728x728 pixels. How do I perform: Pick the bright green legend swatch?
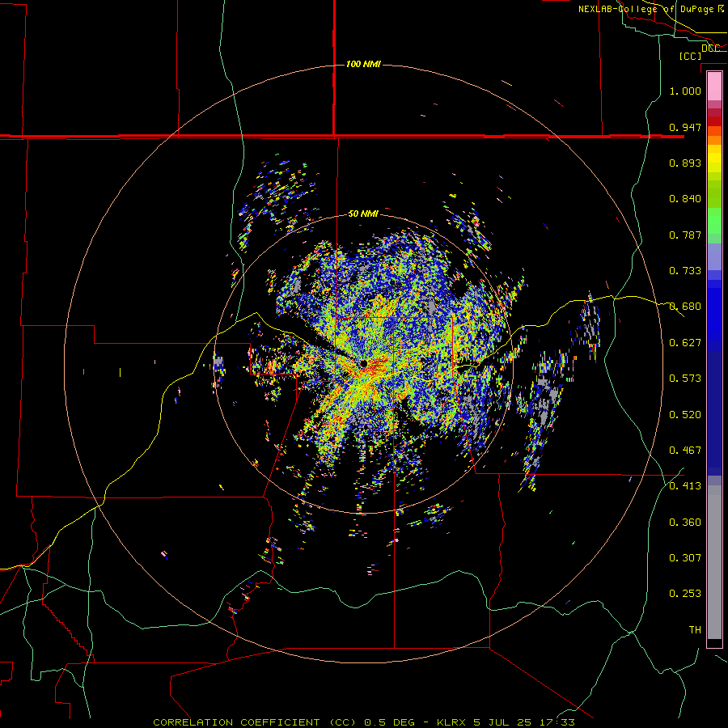[x=714, y=221]
